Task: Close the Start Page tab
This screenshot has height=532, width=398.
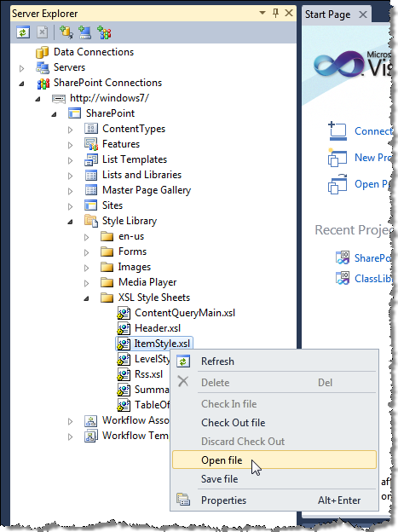Action: [363, 14]
